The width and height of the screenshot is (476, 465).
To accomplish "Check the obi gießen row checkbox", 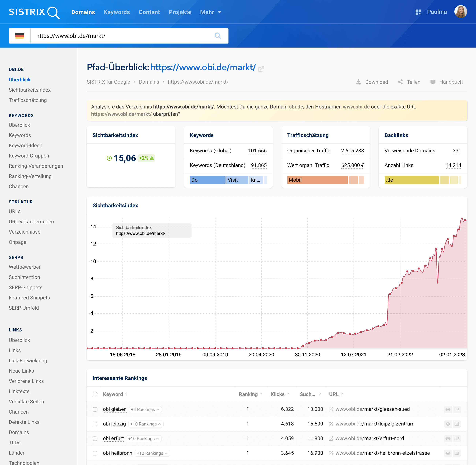I will point(95,410).
